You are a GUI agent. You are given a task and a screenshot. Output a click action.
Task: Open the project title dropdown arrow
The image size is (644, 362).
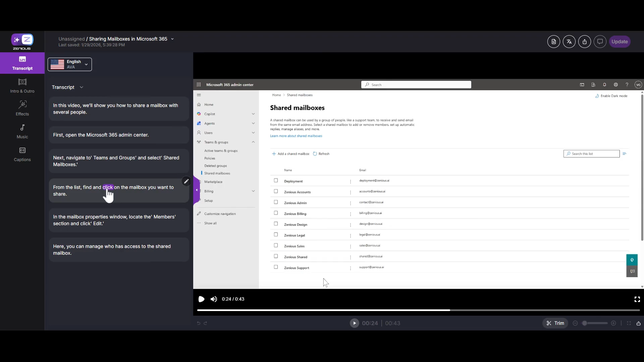click(172, 39)
